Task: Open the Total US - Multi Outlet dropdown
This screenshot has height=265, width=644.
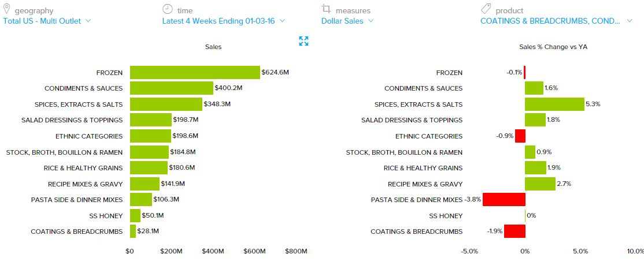Action: point(47,21)
